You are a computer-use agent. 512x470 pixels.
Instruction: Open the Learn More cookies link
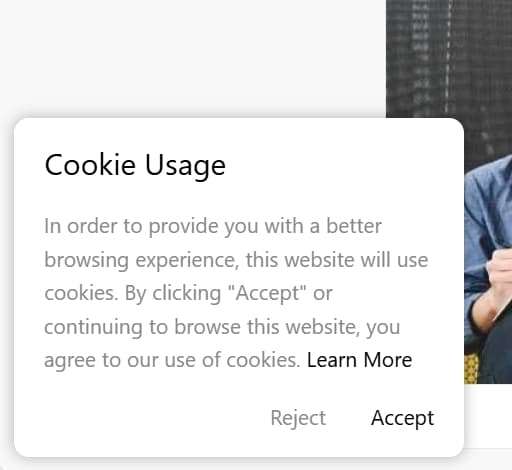[x=359, y=360]
